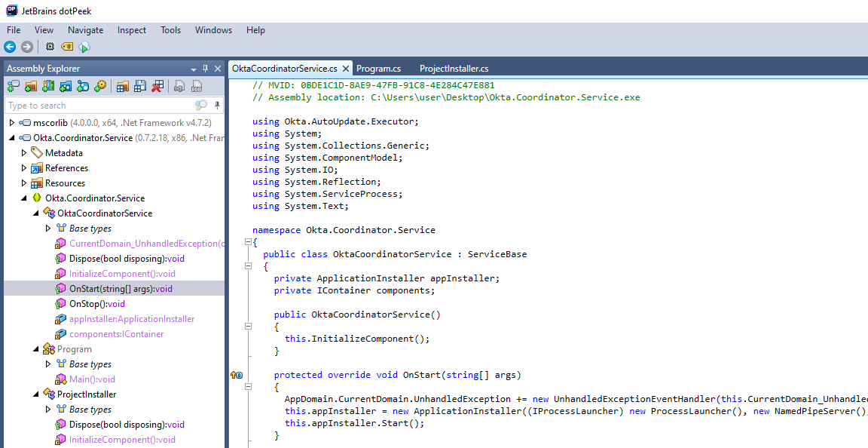Click the add folder icon with plus

coord(31,86)
